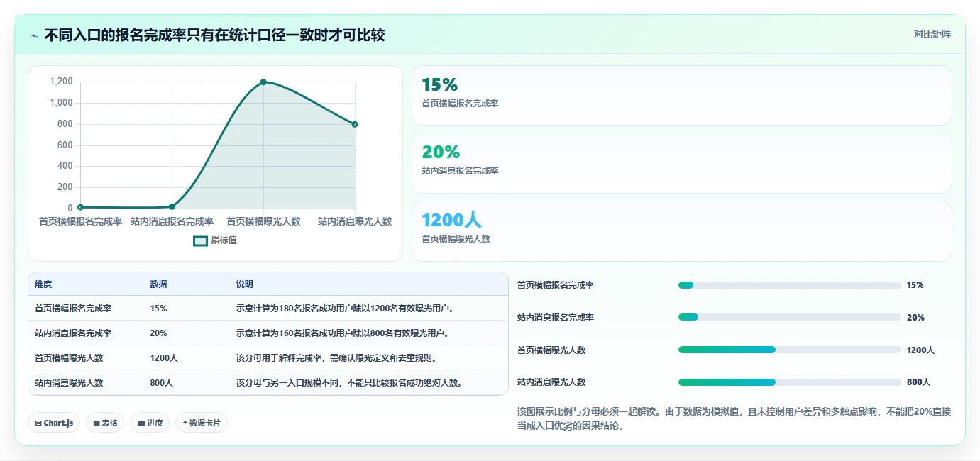Click the 15% value in metric card
The width and height of the screenshot is (980, 461).
pyautogui.click(x=440, y=85)
